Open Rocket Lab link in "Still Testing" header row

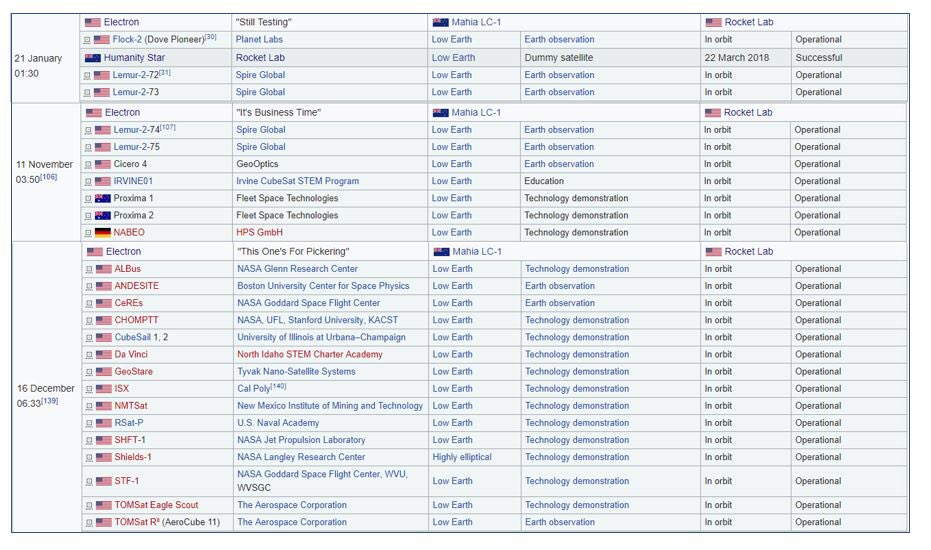749,23
